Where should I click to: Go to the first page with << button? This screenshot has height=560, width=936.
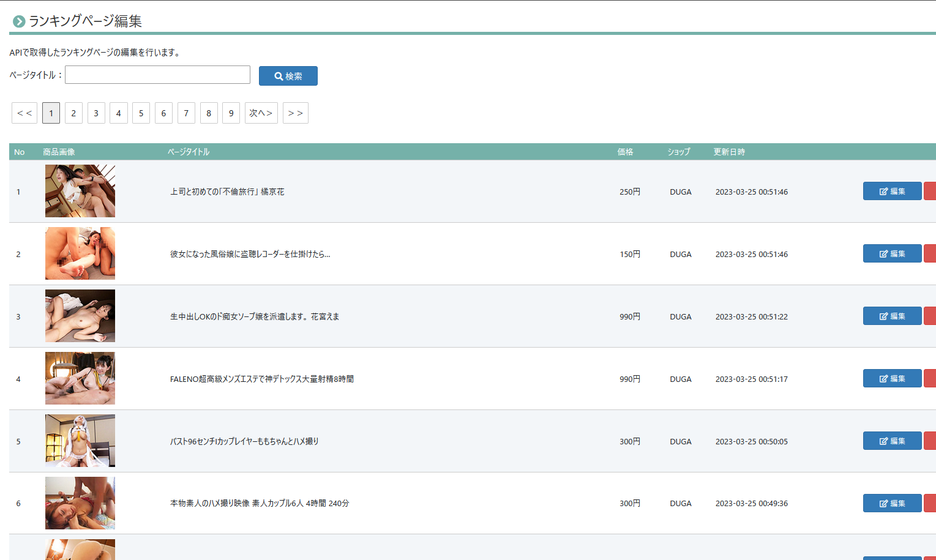pos(24,113)
